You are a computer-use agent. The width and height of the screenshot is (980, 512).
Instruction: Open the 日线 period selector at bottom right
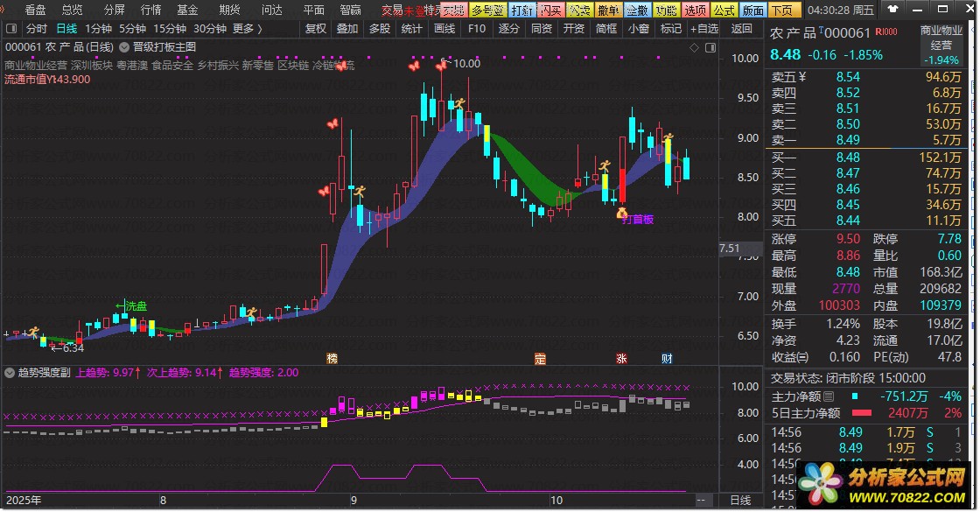[740, 500]
